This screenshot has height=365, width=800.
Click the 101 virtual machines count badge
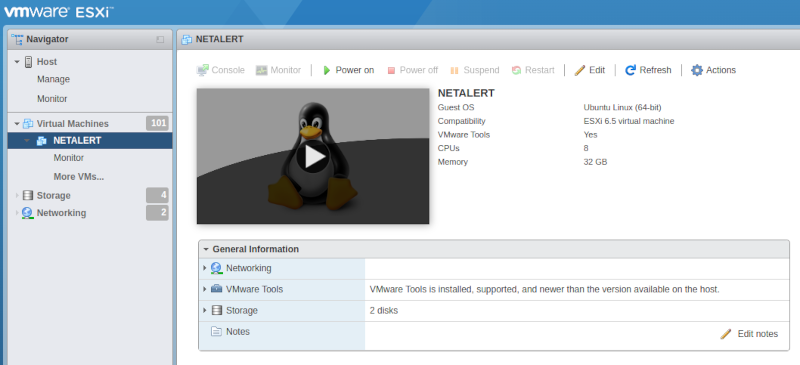(x=157, y=123)
